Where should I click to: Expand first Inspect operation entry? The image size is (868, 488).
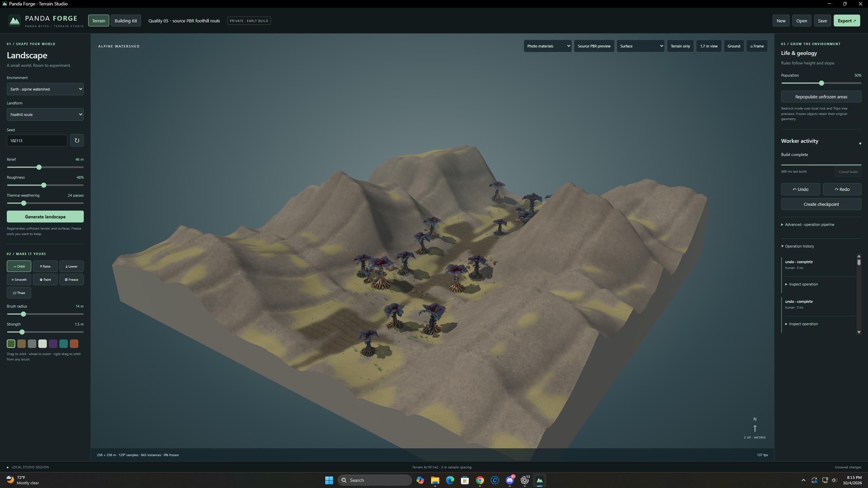801,284
